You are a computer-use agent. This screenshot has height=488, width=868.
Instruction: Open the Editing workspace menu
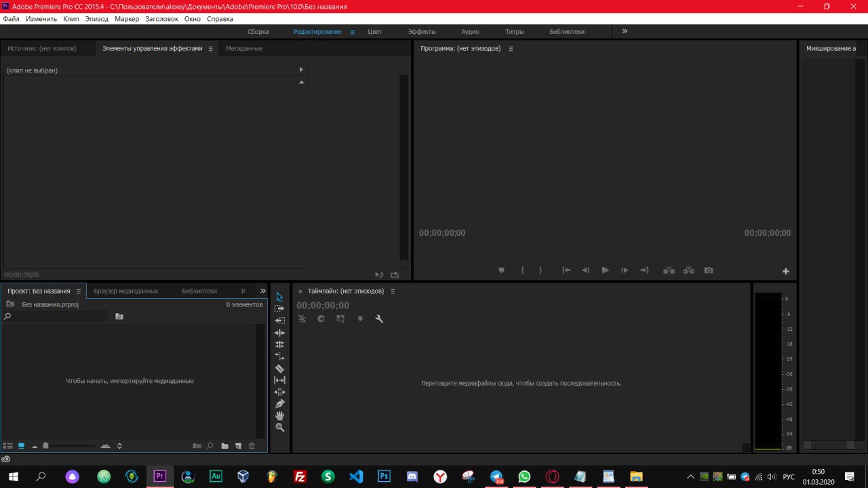pos(353,32)
